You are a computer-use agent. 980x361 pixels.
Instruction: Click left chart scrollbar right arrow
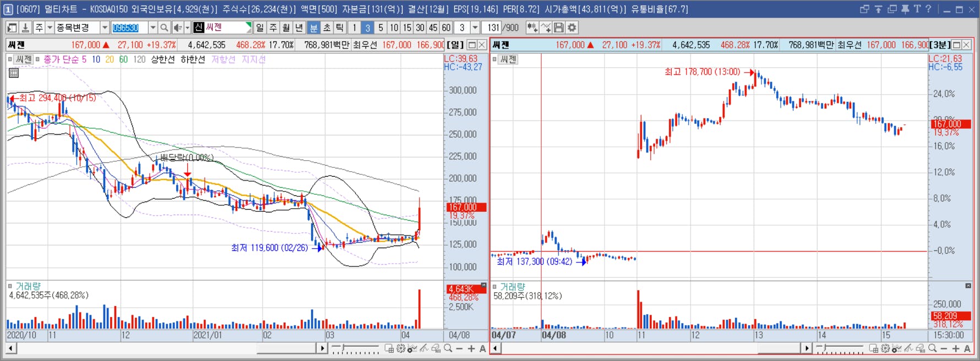click(323, 348)
